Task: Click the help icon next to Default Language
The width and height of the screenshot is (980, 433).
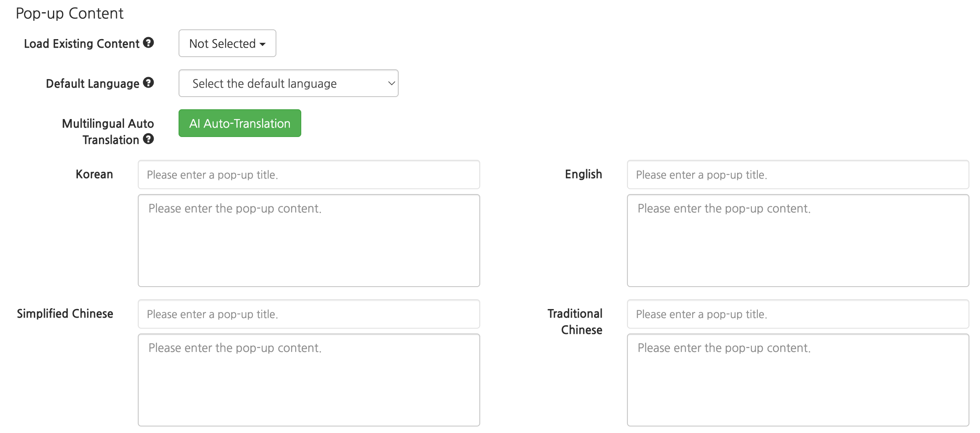Action: [x=148, y=83]
